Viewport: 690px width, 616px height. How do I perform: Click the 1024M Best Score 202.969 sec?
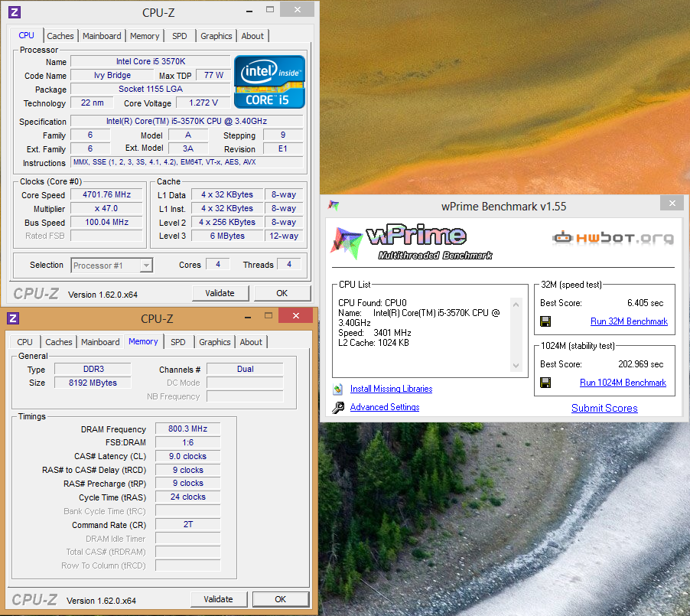pyautogui.click(x=641, y=364)
